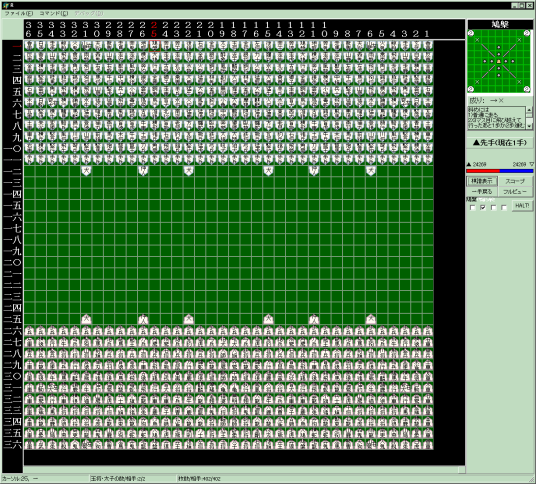Click the rightmost lone piece in row 12

click(371, 171)
